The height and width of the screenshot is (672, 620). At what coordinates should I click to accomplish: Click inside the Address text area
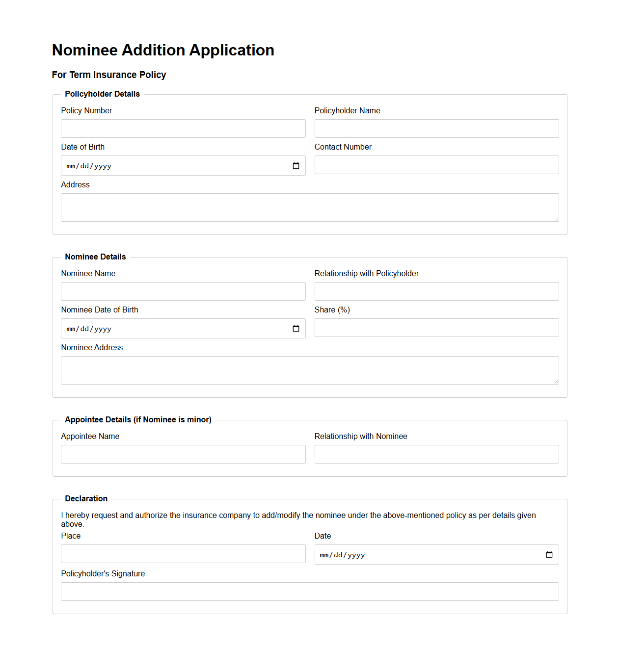click(x=310, y=207)
